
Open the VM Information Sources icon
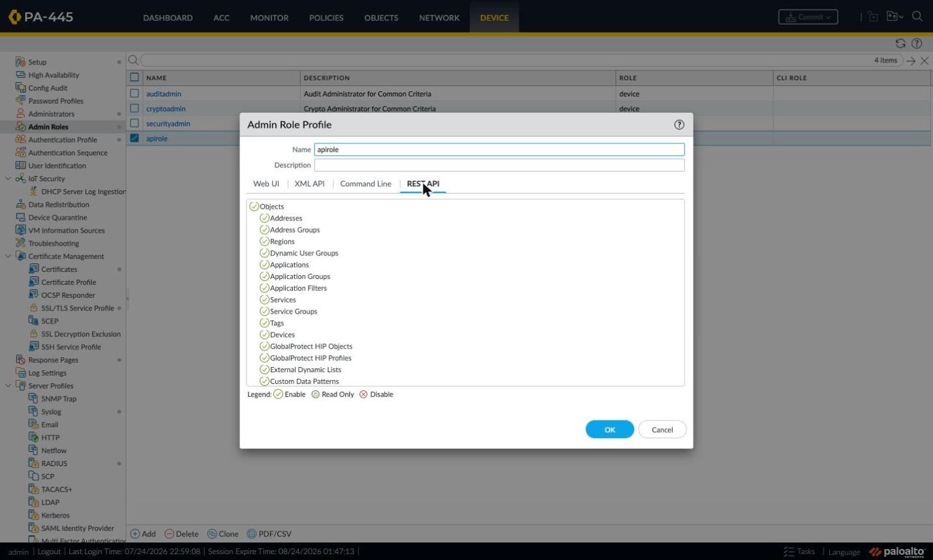point(21,230)
